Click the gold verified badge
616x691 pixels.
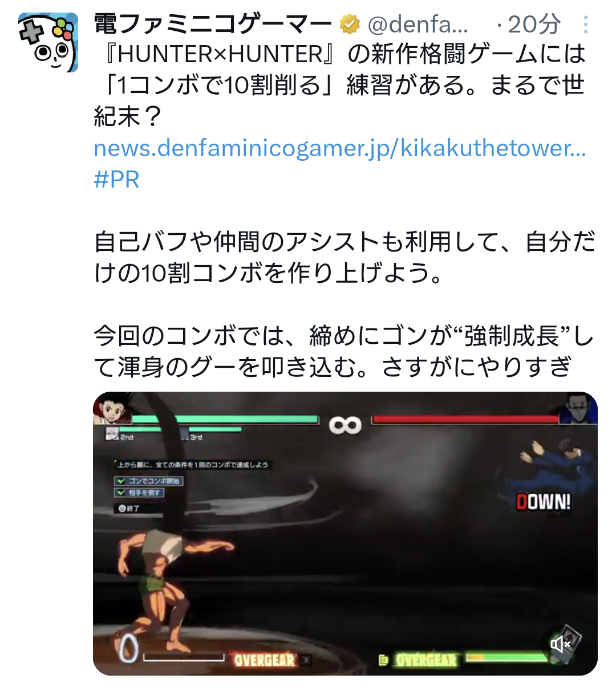click(349, 24)
